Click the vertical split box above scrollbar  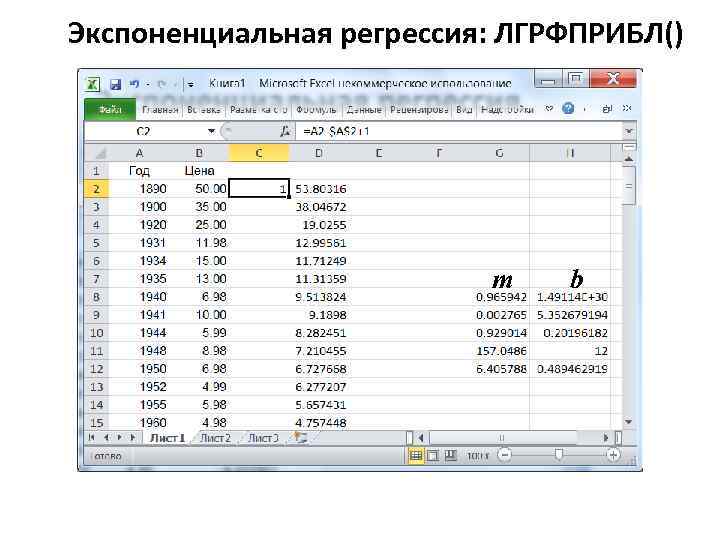pyautogui.click(x=629, y=147)
